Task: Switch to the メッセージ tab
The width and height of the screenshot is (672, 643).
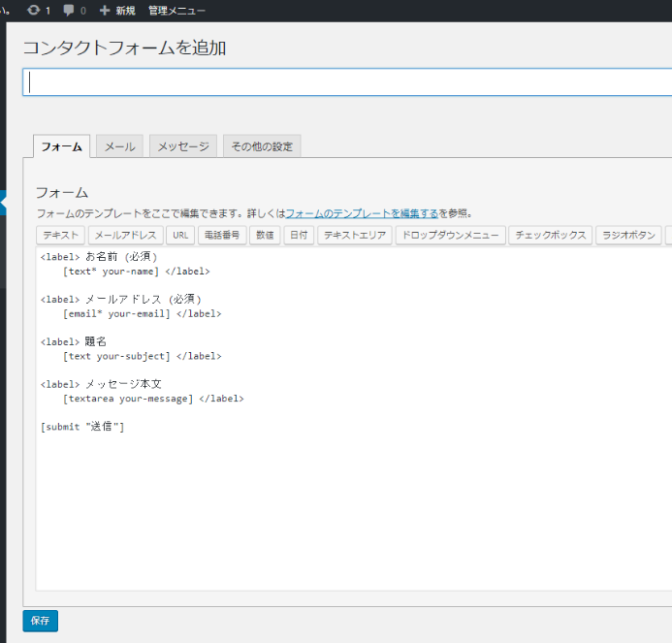Action: tap(183, 146)
